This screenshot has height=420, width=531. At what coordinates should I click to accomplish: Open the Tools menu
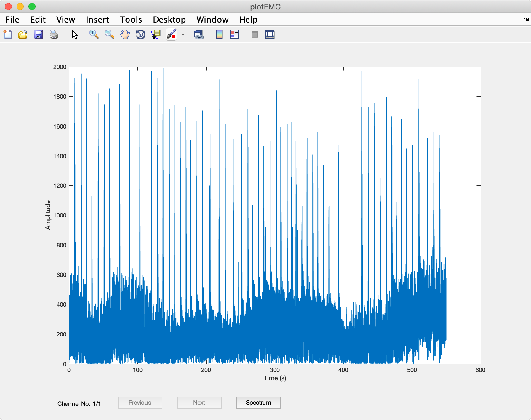131,20
